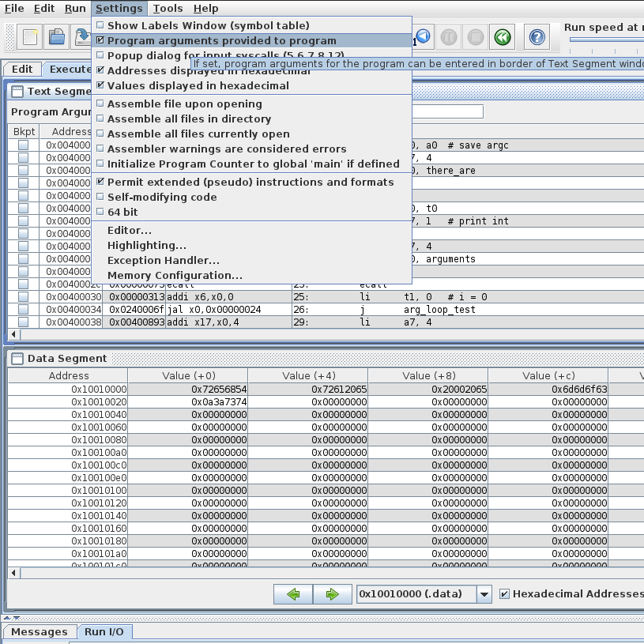
Task: Click the Run speed slider track
Action: coord(606,40)
